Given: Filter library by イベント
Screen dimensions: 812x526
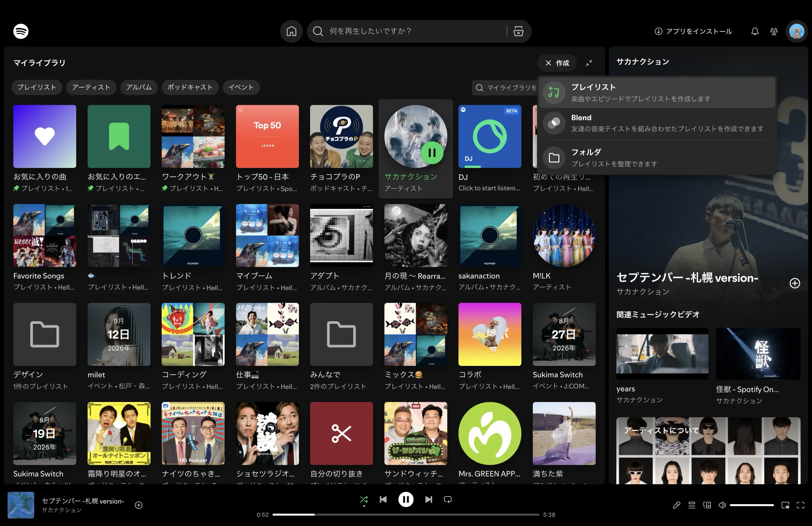Looking at the screenshot, I should pyautogui.click(x=241, y=87).
